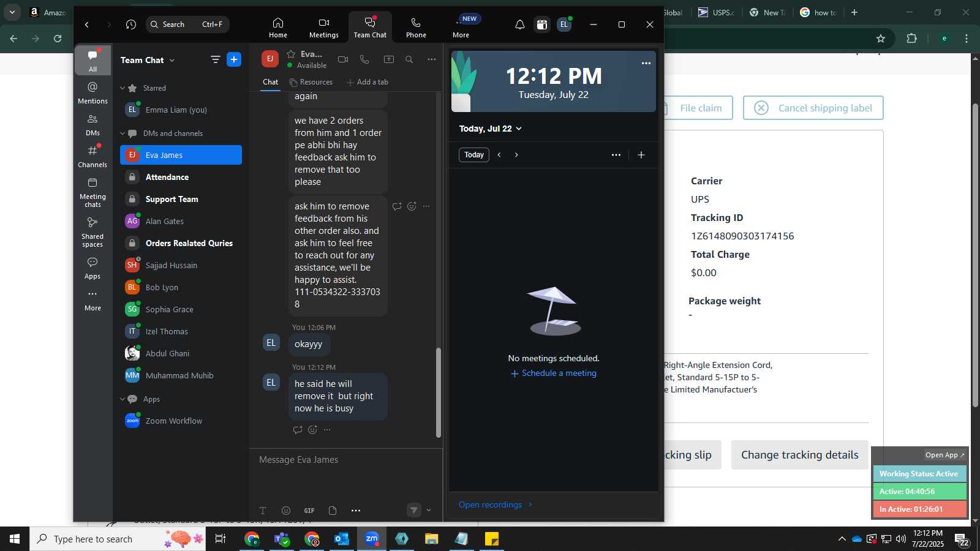
Task: Add reaction to 'he said he will' message
Action: [x=312, y=430]
